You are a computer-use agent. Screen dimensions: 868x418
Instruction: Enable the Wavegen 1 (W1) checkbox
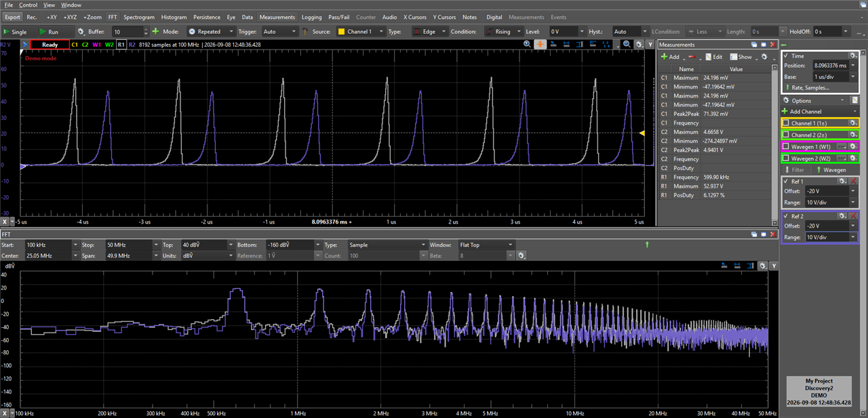[x=786, y=146]
